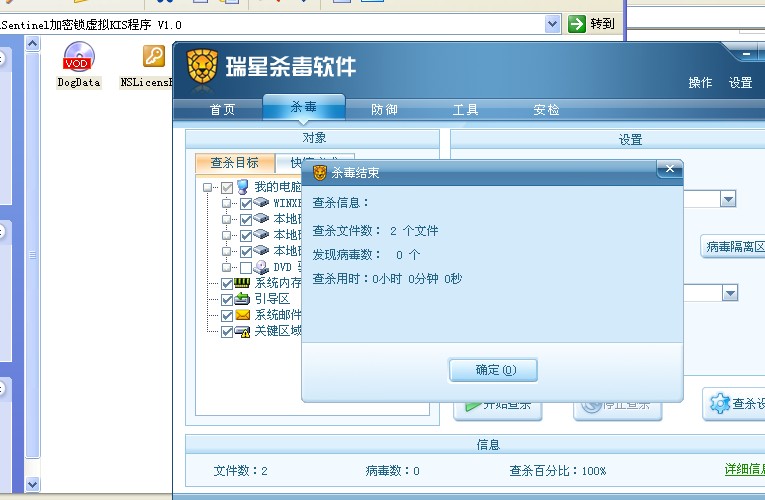Uncheck the WINXP drive checkbox
Screen dimensions: 765x500
(246, 203)
